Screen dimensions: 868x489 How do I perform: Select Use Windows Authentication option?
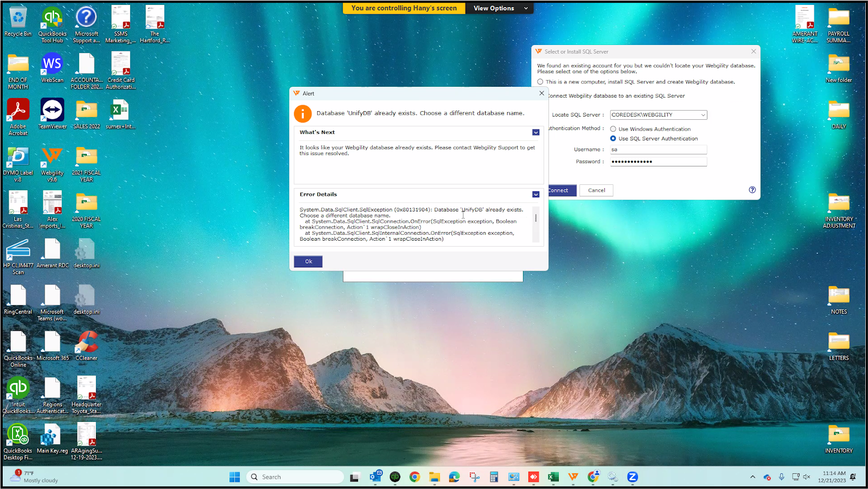point(613,129)
